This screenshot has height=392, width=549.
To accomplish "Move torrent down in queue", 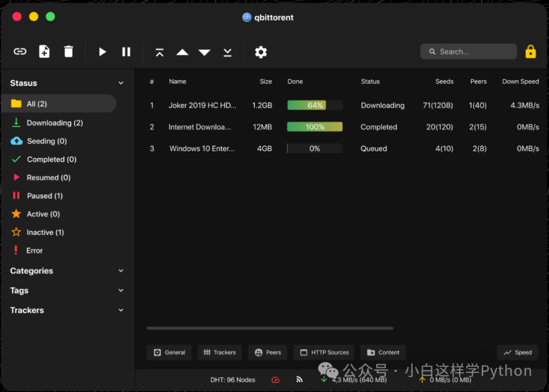I will [204, 52].
